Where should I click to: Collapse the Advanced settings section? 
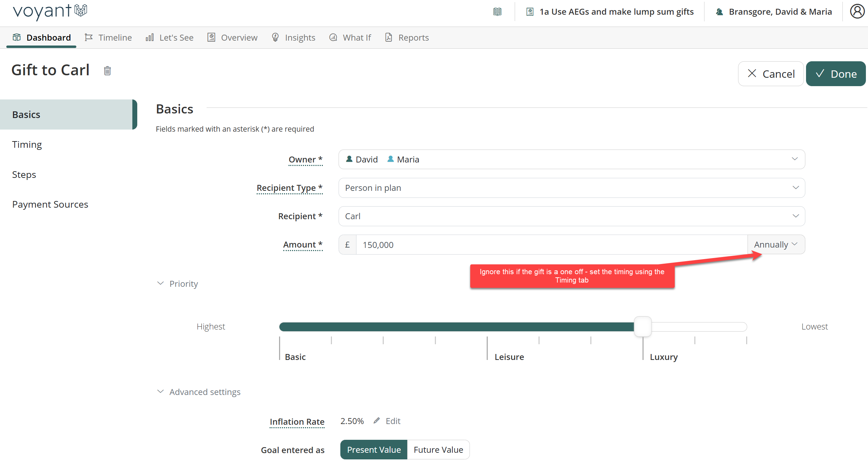(160, 391)
